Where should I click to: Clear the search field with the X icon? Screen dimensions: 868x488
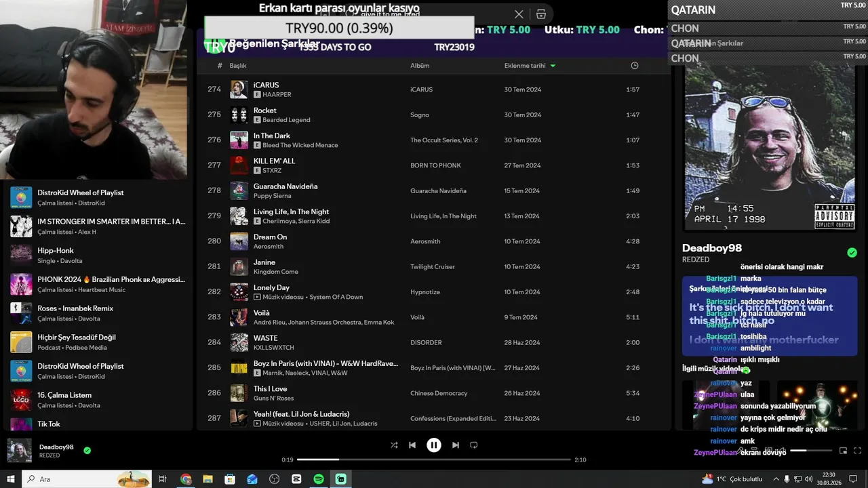click(519, 14)
